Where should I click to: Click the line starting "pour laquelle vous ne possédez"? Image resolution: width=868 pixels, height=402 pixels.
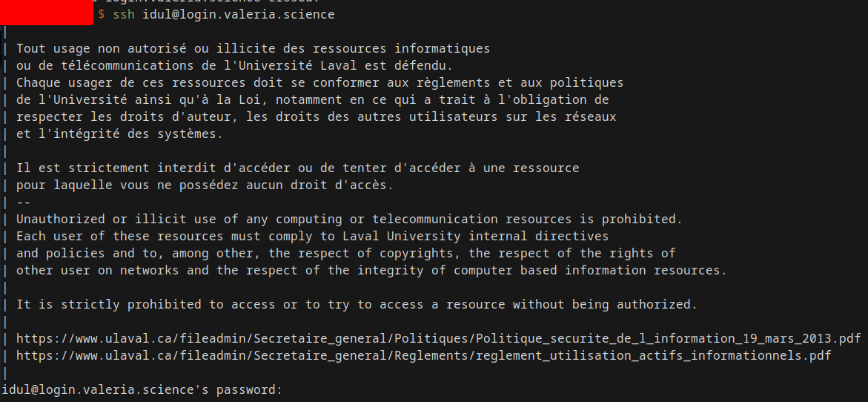(205, 185)
